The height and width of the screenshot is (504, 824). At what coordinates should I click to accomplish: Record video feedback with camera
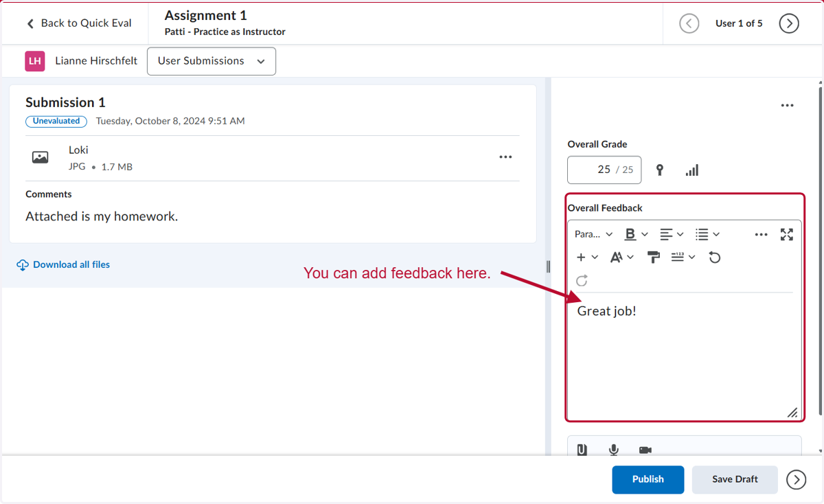click(645, 450)
